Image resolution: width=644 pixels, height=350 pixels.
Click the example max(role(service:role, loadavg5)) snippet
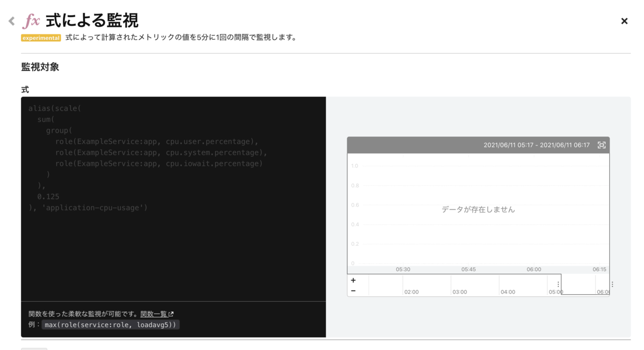111,325
